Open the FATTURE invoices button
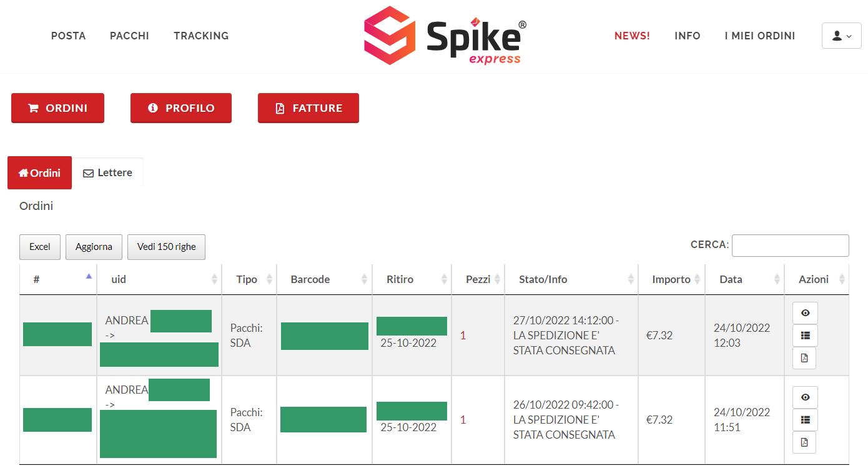This screenshot has width=868, height=473. click(308, 108)
